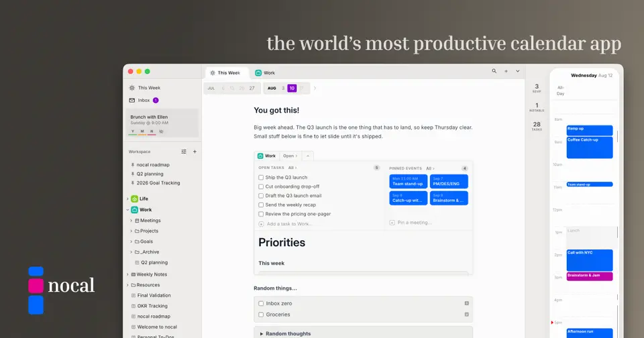644x338 pixels.
Task: Open the Brainstorm pinned event card
Action: click(449, 198)
